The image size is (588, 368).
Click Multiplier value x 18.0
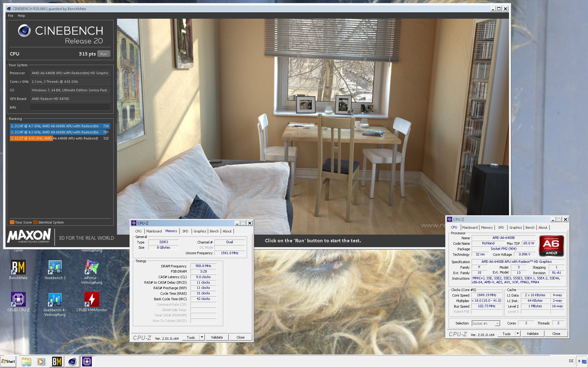[x=487, y=301]
